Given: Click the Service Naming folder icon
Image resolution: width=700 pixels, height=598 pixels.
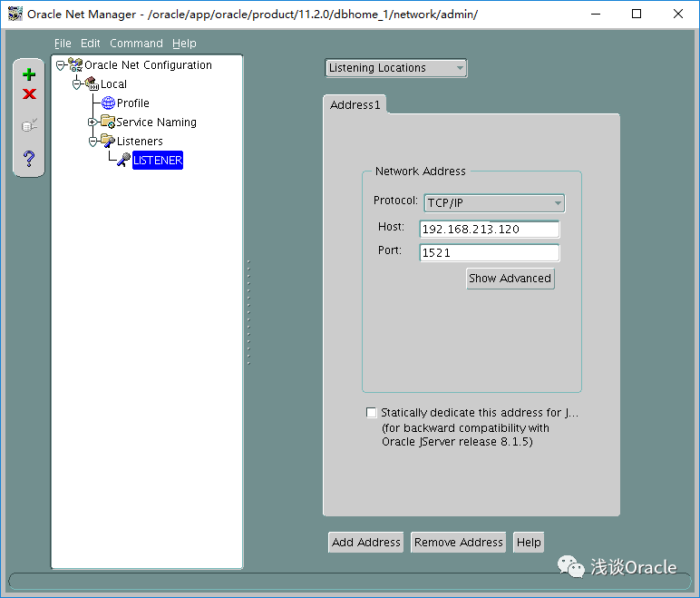Looking at the screenshot, I should pyautogui.click(x=108, y=122).
